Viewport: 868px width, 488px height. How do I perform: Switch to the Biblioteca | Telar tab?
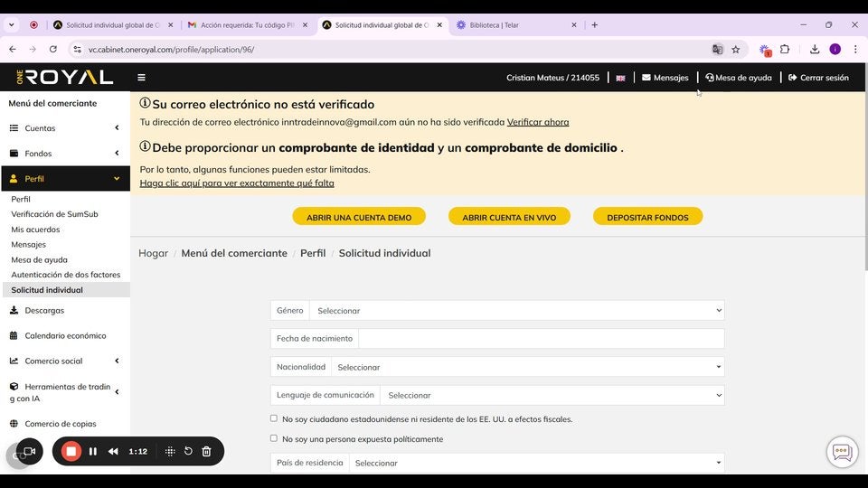click(514, 25)
